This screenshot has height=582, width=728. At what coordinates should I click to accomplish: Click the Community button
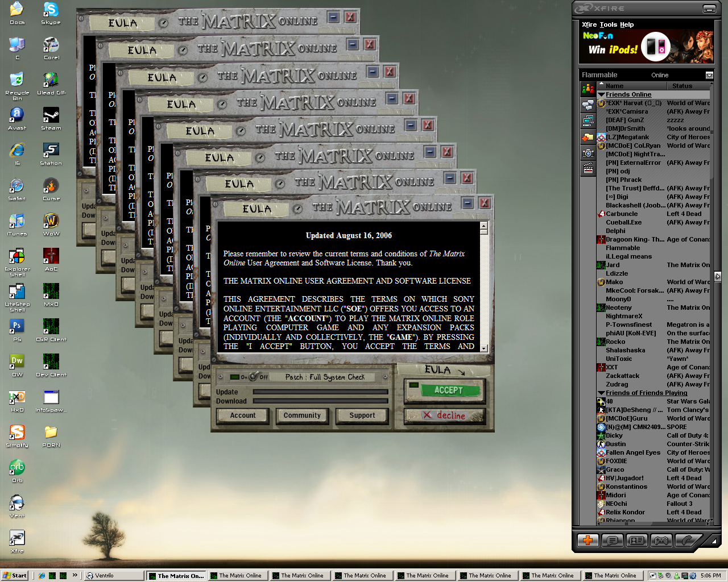302,415
